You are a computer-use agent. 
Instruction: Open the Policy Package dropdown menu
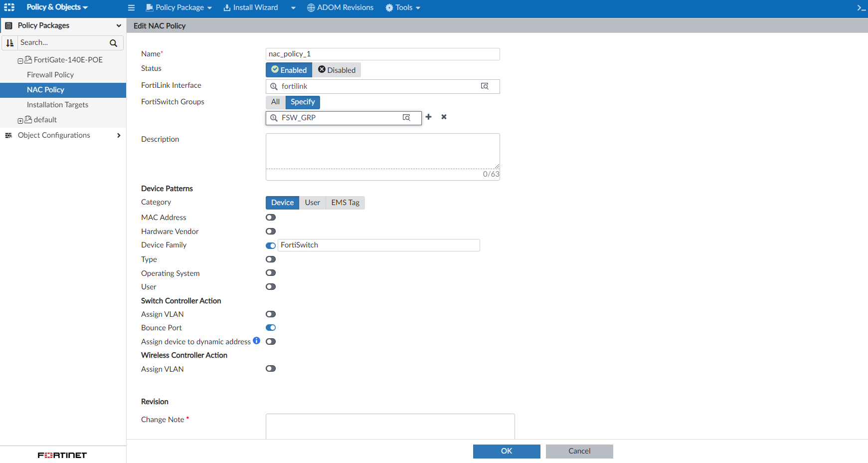pos(179,7)
